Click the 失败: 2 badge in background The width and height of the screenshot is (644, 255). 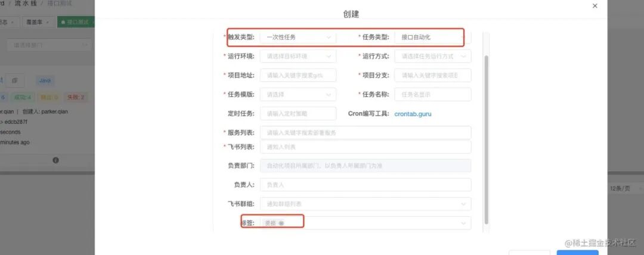click(x=76, y=97)
